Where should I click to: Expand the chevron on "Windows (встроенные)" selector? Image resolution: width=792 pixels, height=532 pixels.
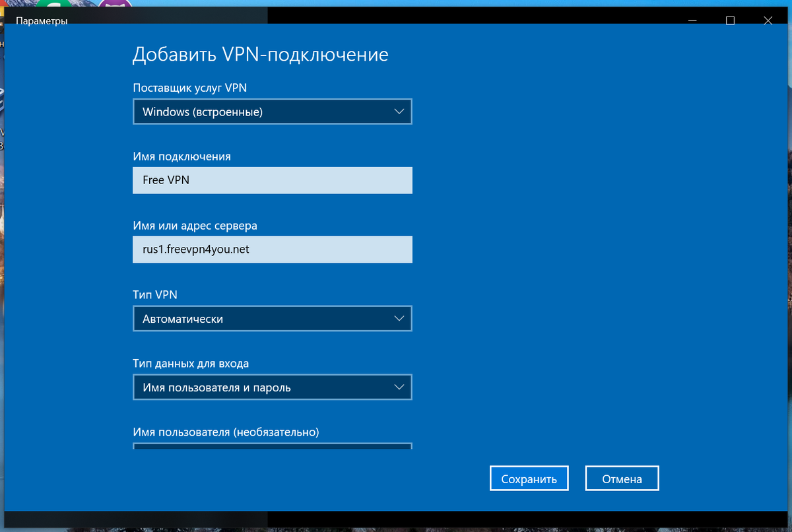pyautogui.click(x=399, y=111)
